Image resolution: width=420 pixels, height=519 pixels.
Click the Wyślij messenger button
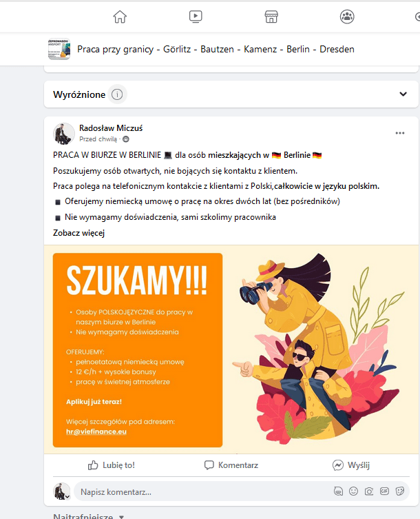click(x=351, y=465)
